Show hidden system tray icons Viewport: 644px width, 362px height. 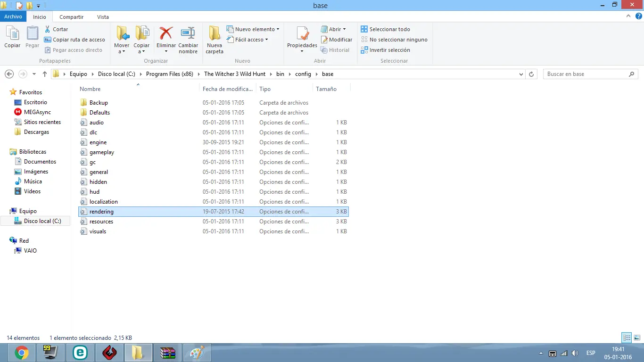click(x=541, y=353)
